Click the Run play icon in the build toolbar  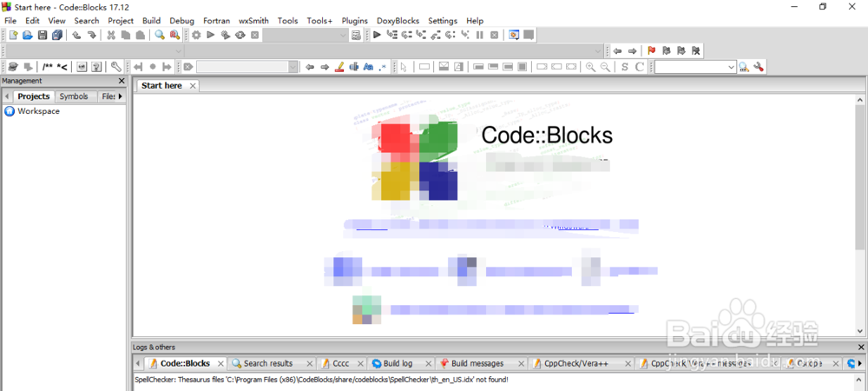tap(210, 35)
